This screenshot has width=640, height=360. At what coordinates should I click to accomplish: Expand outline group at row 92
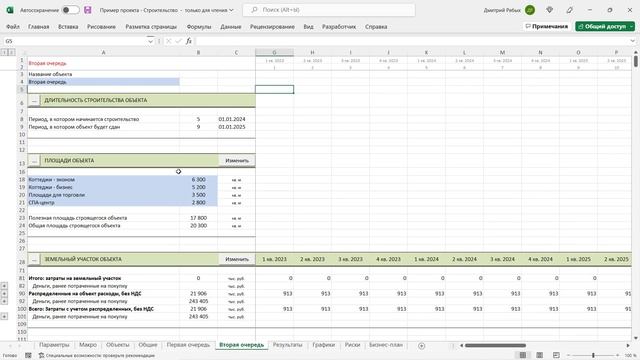pos(4,301)
